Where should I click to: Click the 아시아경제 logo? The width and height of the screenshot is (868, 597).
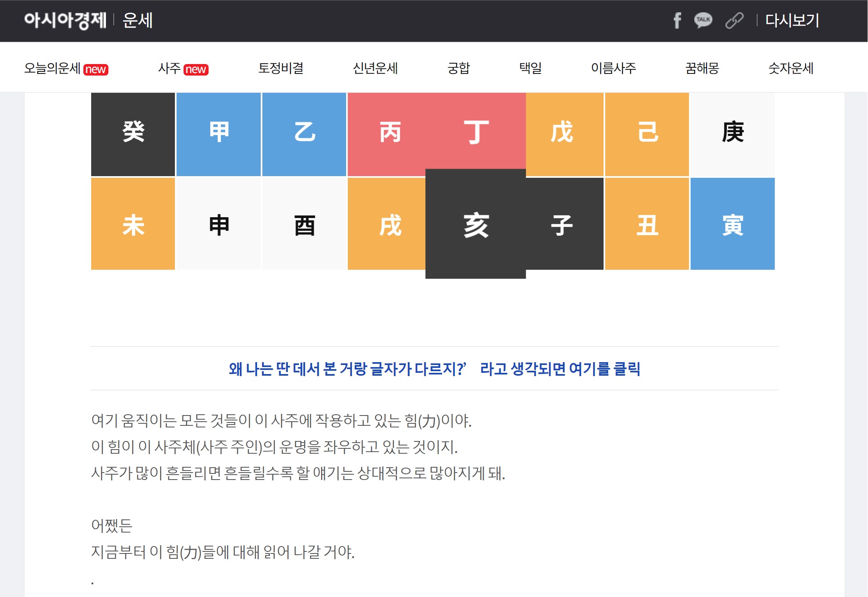(65, 21)
